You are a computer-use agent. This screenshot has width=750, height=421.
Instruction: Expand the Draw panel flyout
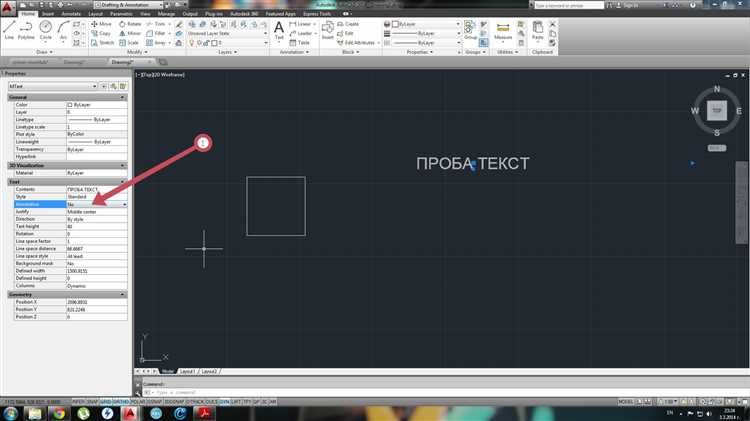pos(44,52)
